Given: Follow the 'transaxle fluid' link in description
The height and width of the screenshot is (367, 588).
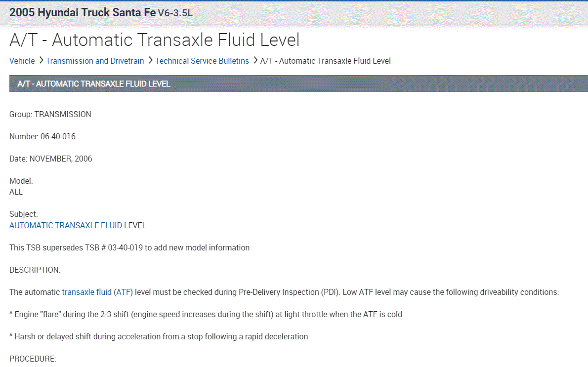Looking at the screenshot, I should tap(86, 292).
